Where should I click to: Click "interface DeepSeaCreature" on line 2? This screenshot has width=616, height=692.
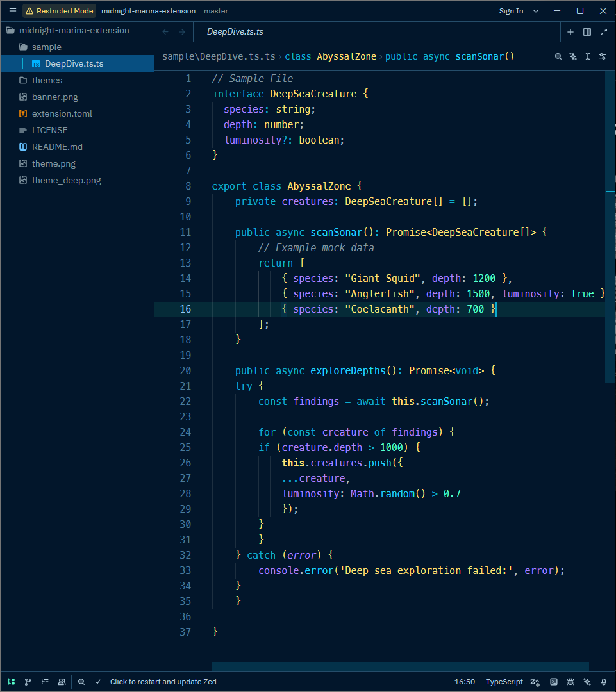(x=285, y=94)
